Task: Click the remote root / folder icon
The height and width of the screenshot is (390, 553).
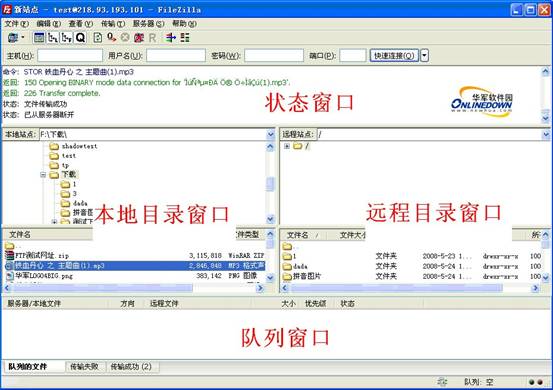Action: [298, 146]
